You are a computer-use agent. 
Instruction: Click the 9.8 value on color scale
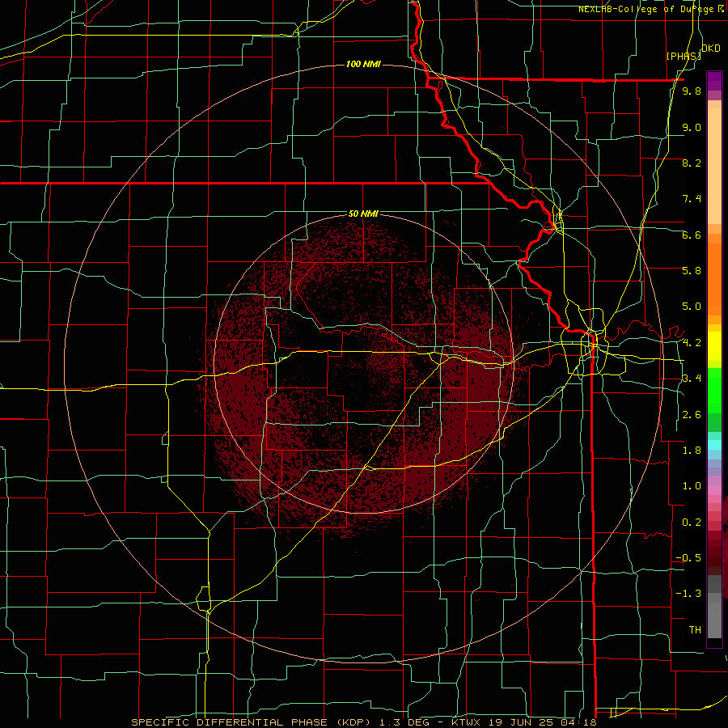tap(692, 91)
